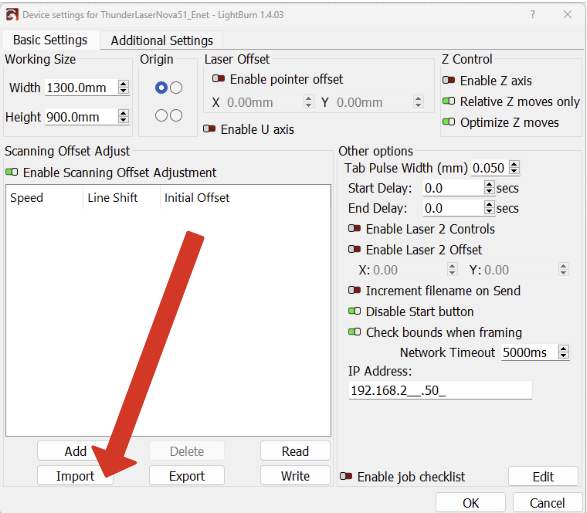Decrease Height value with stepper arrow
Image resolution: width=587 pixels, height=513 pixels.
coord(123,120)
